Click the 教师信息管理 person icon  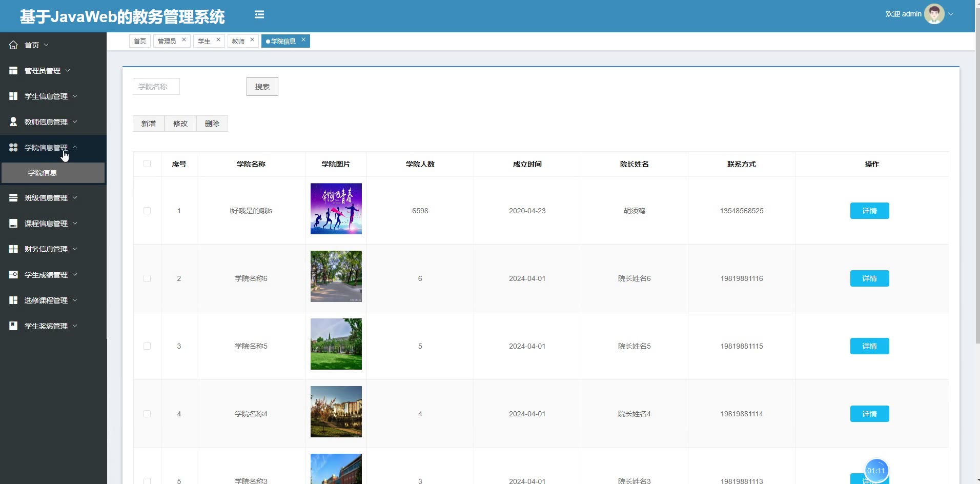point(13,122)
